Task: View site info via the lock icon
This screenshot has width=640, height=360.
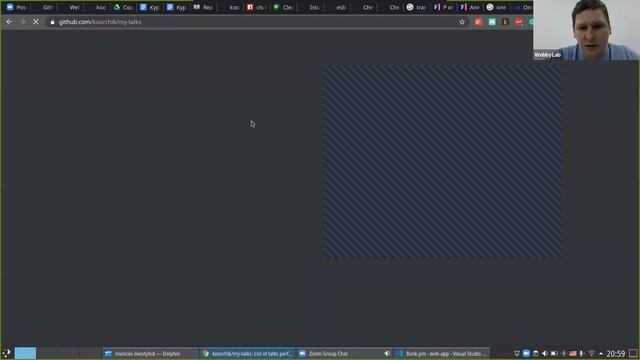Action: pos(52,22)
